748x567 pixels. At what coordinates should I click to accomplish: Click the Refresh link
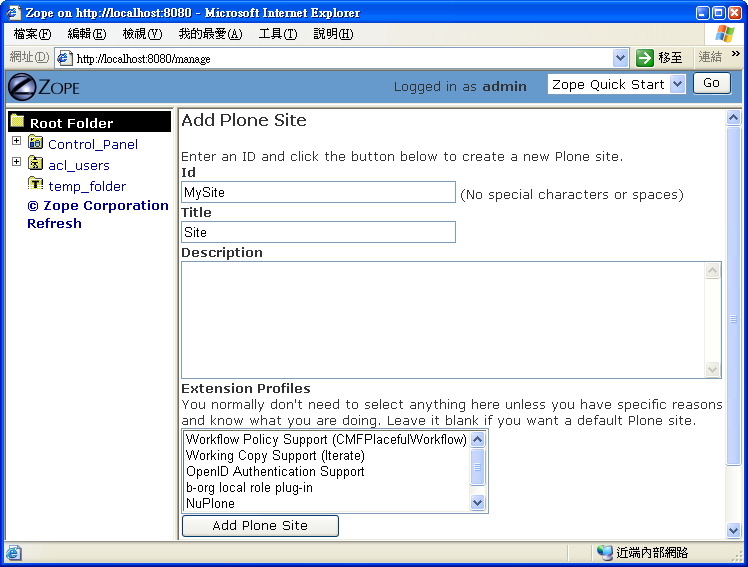[54, 224]
